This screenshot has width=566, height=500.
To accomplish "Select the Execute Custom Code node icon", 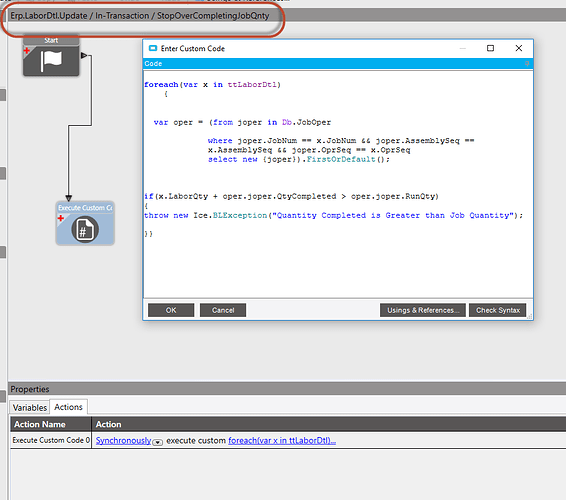I will (85, 229).
